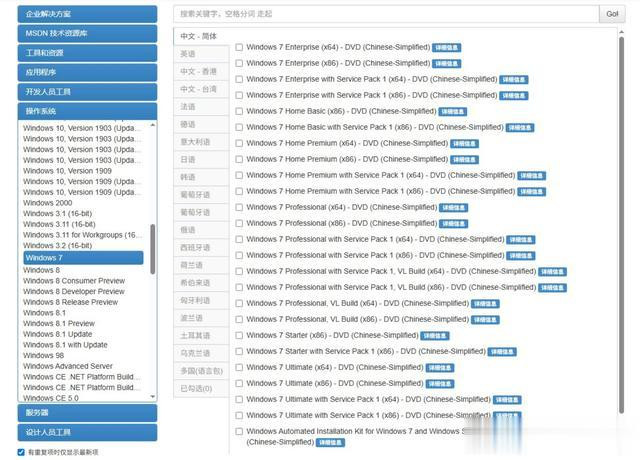The height and width of the screenshot is (460, 640).
Task: Show details for Windows 7 Enterprise (x64) DVD
Action: (x=447, y=48)
